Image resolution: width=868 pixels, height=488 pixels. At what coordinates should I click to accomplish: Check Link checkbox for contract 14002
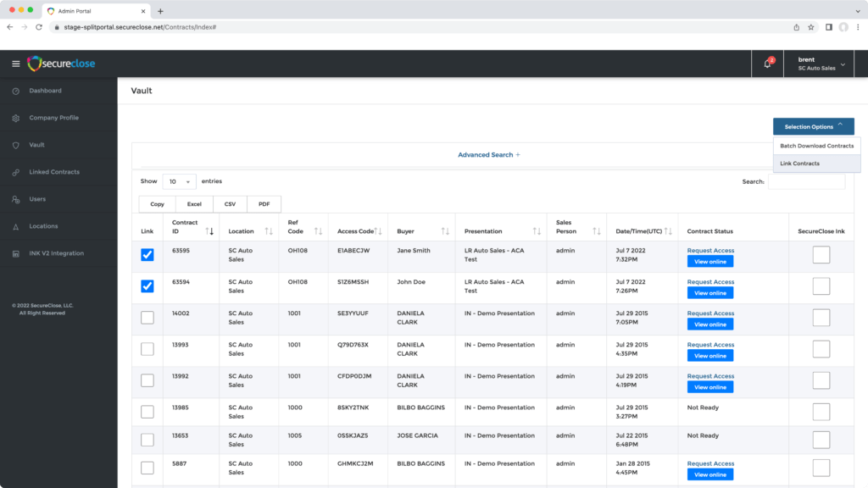(x=147, y=318)
